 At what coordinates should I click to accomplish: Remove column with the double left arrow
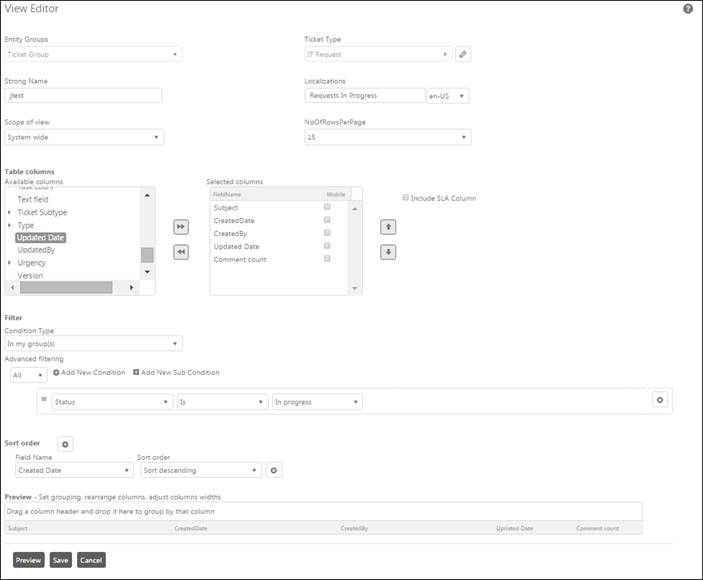[181, 252]
